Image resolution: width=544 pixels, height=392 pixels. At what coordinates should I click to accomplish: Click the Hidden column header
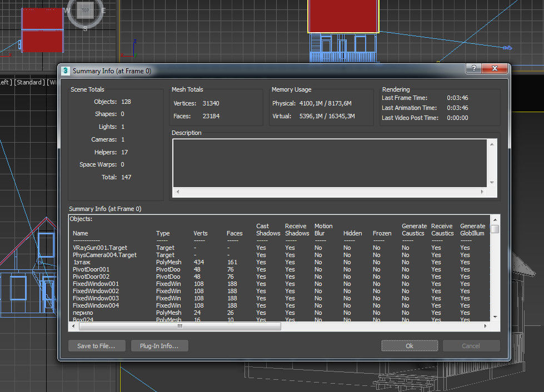(x=352, y=233)
